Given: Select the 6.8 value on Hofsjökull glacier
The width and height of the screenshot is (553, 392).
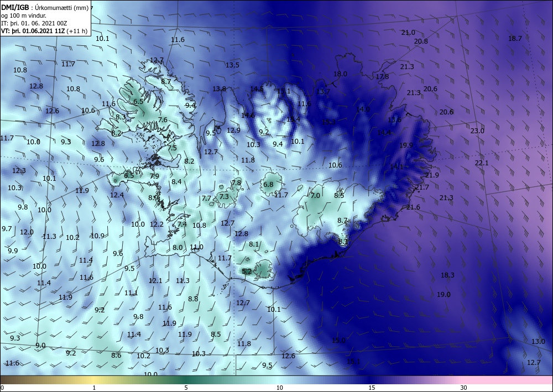Looking at the screenshot, I should (268, 184).
